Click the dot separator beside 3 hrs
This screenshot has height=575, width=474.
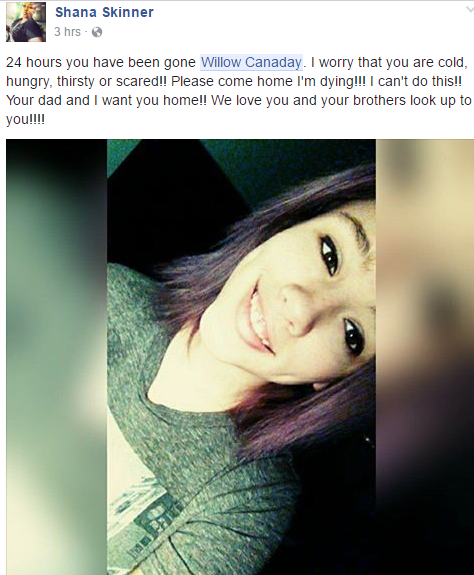86,32
